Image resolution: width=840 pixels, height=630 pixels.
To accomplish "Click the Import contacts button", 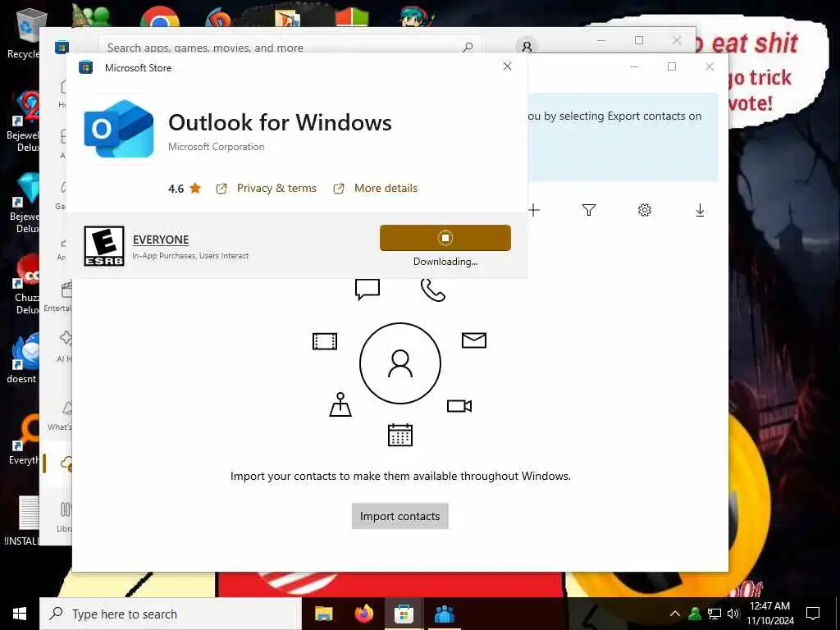I will [400, 516].
